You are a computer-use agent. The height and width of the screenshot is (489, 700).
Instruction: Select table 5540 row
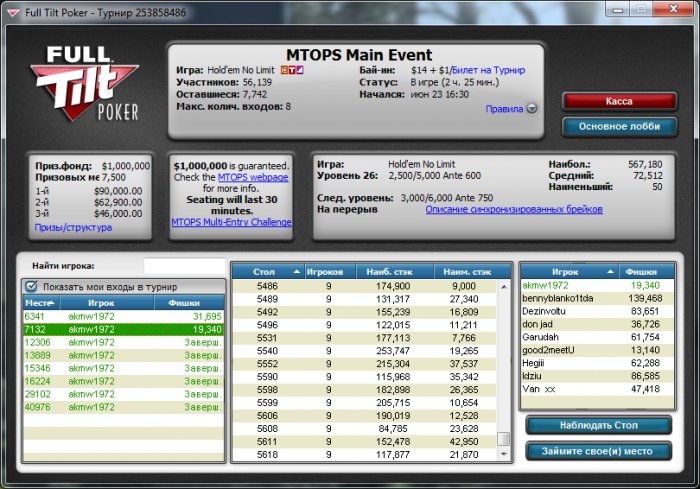point(365,351)
